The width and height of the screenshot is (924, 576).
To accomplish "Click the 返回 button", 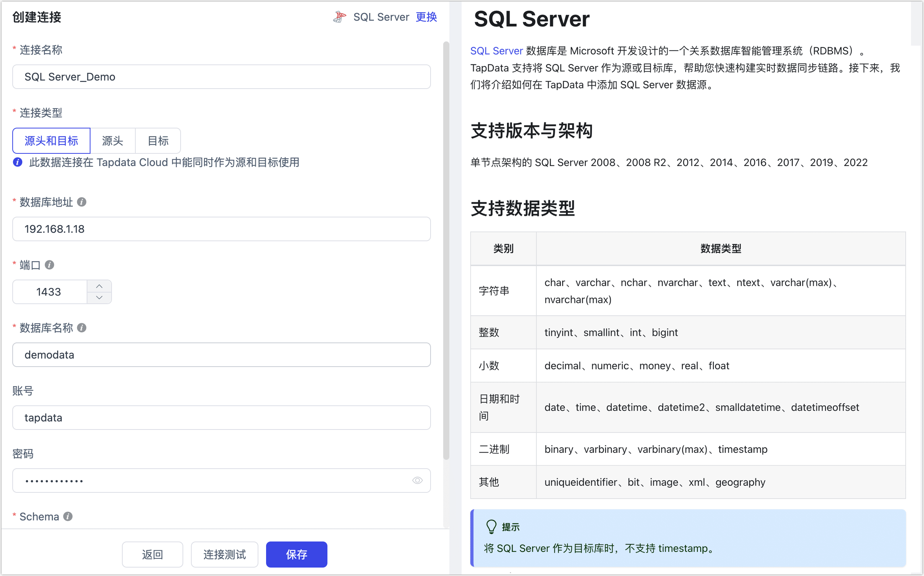I will pos(152,554).
